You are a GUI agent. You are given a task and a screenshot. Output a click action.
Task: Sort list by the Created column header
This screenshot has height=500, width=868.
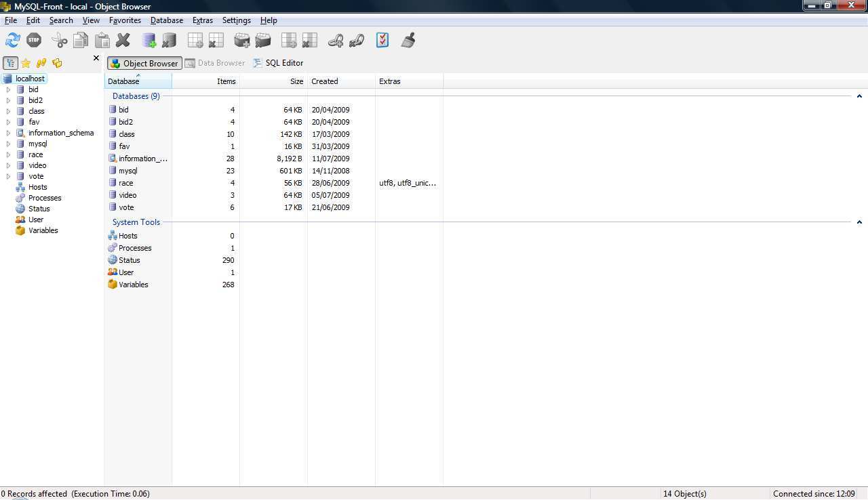pos(324,81)
